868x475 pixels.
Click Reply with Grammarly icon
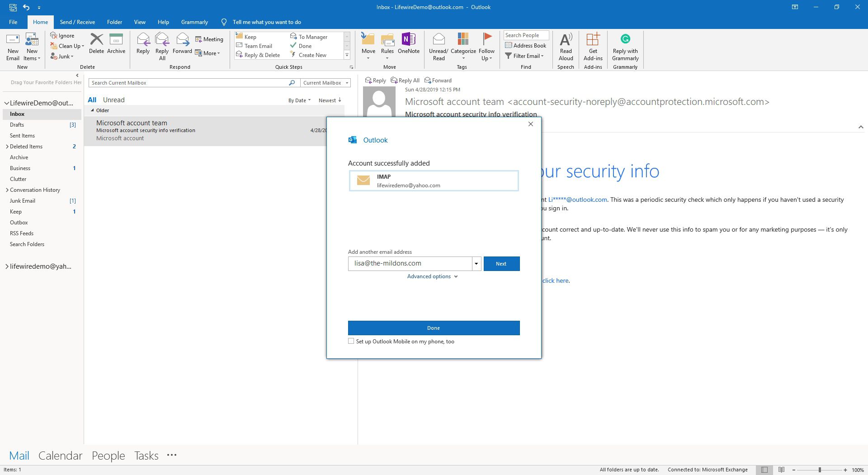(625, 47)
